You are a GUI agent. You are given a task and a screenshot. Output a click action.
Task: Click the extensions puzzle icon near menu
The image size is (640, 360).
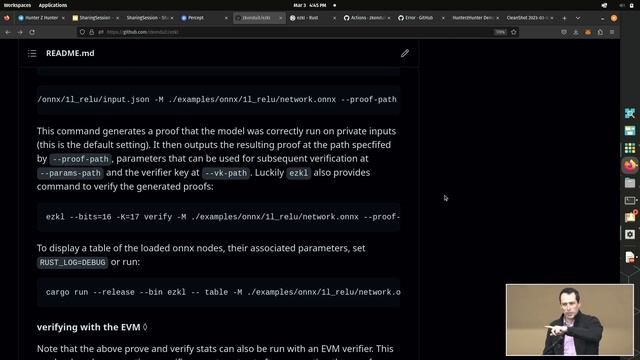tap(600, 32)
